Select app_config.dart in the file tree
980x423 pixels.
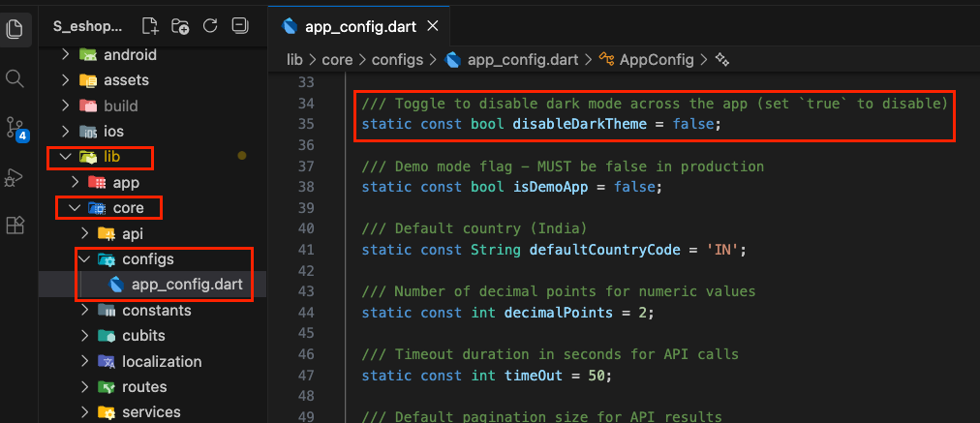click(x=186, y=285)
